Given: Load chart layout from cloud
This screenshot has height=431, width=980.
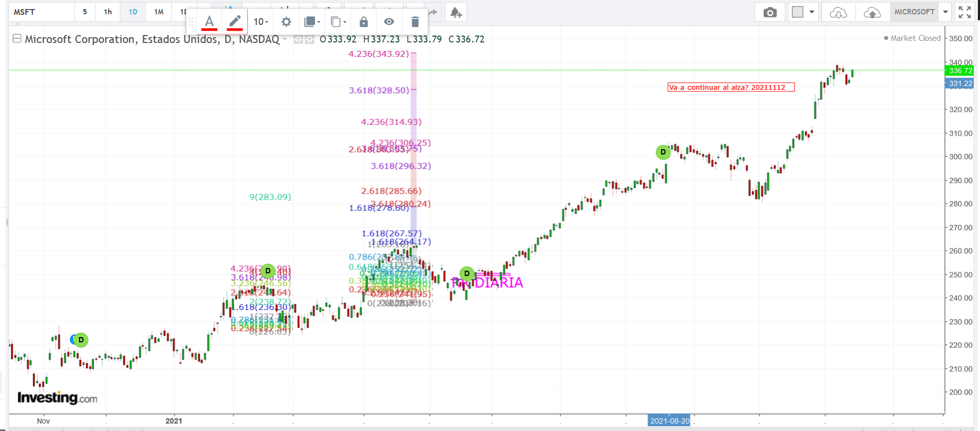Looking at the screenshot, I should (x=838, y=12).
